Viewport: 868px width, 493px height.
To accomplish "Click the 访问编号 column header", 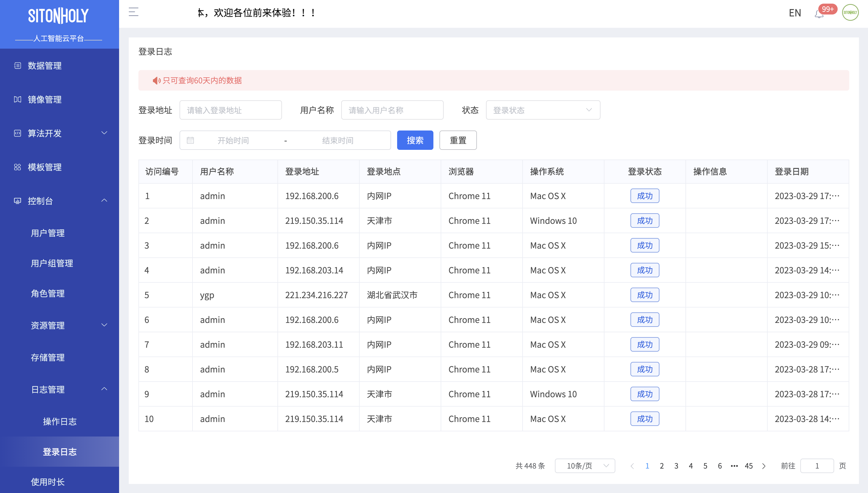I will 166,172.
